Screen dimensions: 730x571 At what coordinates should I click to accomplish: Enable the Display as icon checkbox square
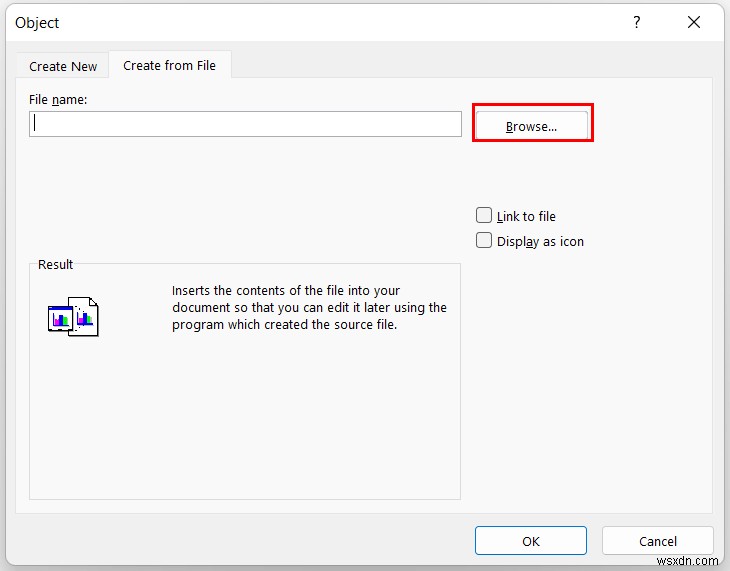click(x=484, y=240)
